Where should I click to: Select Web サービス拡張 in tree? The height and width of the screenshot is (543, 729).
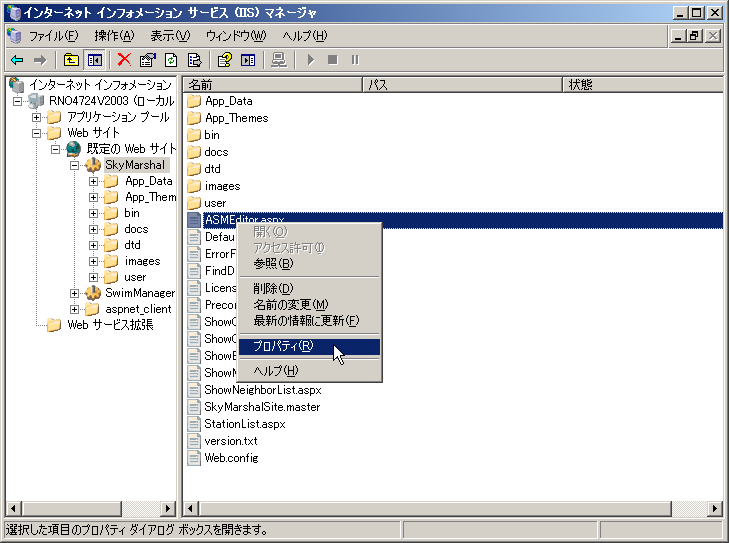pos(110,325)
